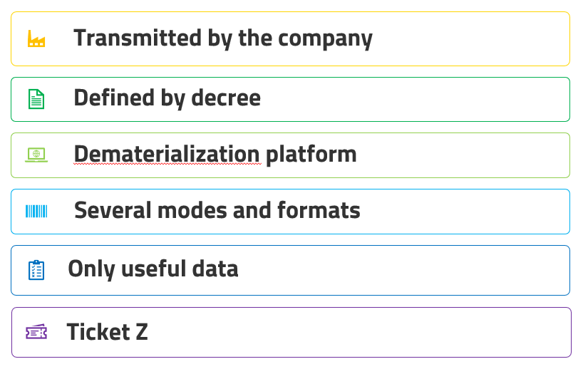Select the blue barcode icon
The image size is (588, 369).
[36, 212]
